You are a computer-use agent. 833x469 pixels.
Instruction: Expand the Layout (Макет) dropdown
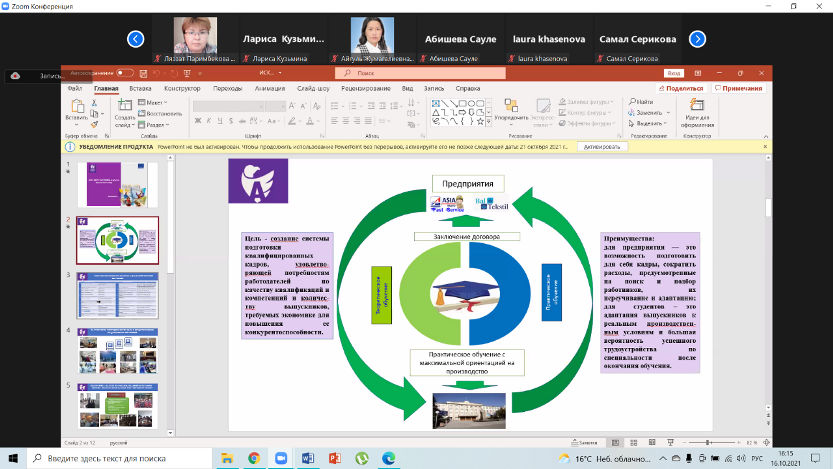[155, 102]
